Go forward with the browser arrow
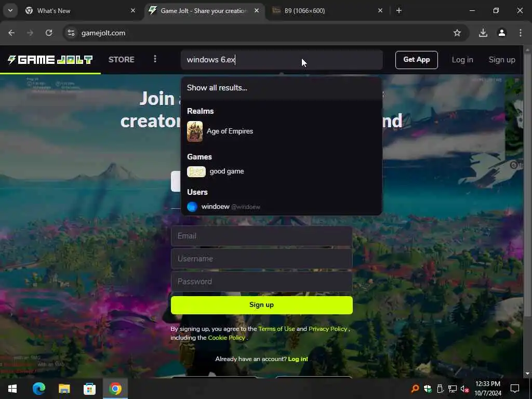This screenshot has height=399, width=532. click(30, 33)
